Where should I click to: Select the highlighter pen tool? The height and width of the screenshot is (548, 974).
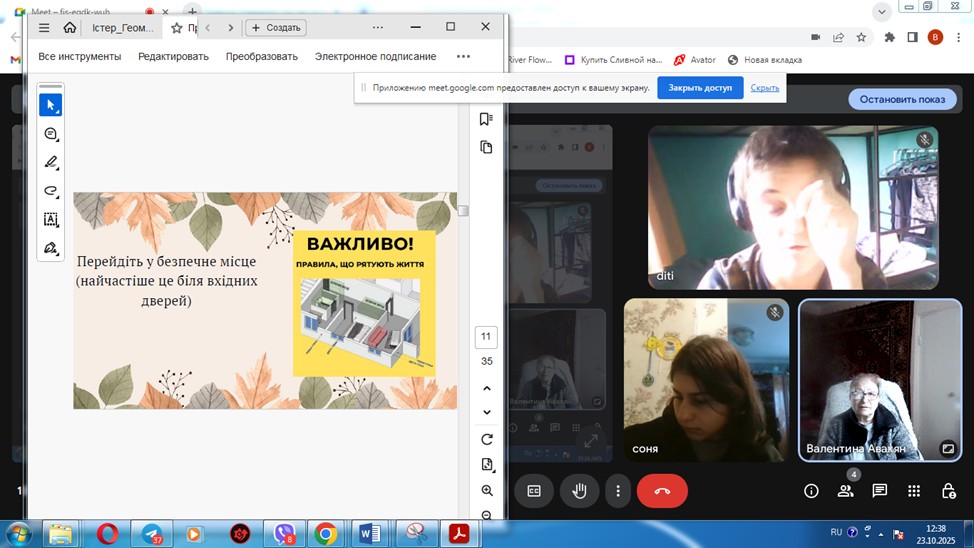pyautogui.click(x=51, y=162)
